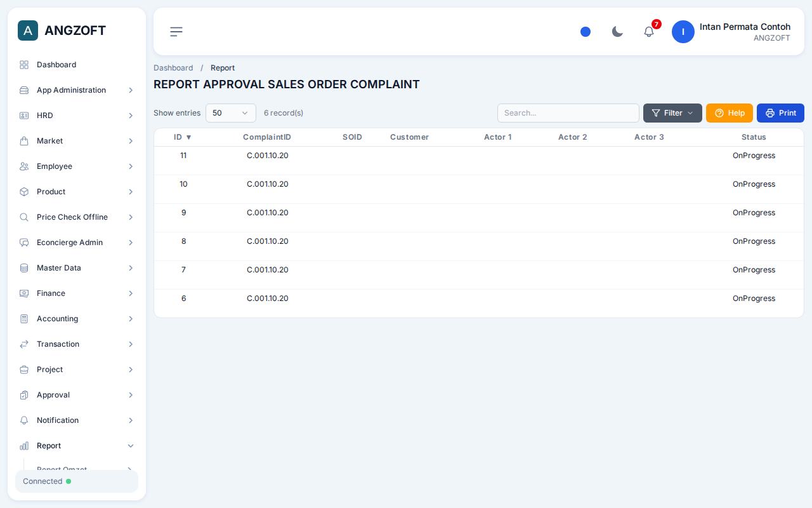This screenshot has height=508, width=812.
Task: Click the Transaction arrows icon
Action: pyautogui.click(x=24, y=344)
